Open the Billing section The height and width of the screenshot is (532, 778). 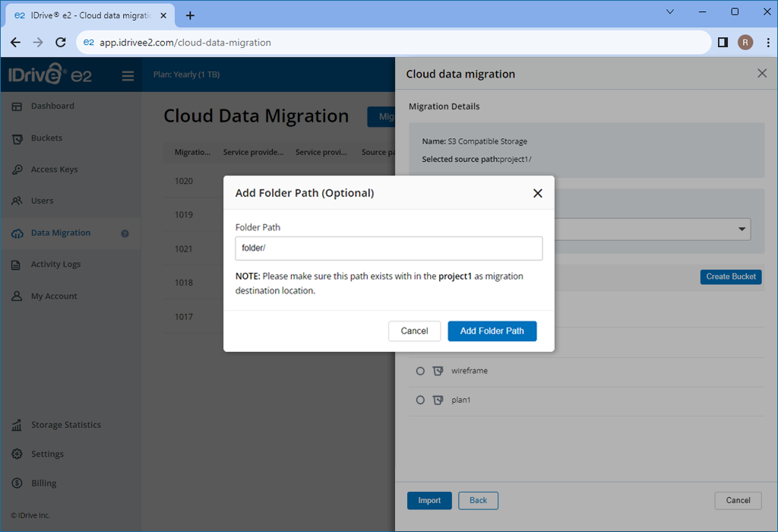click(x=43, y=483)
